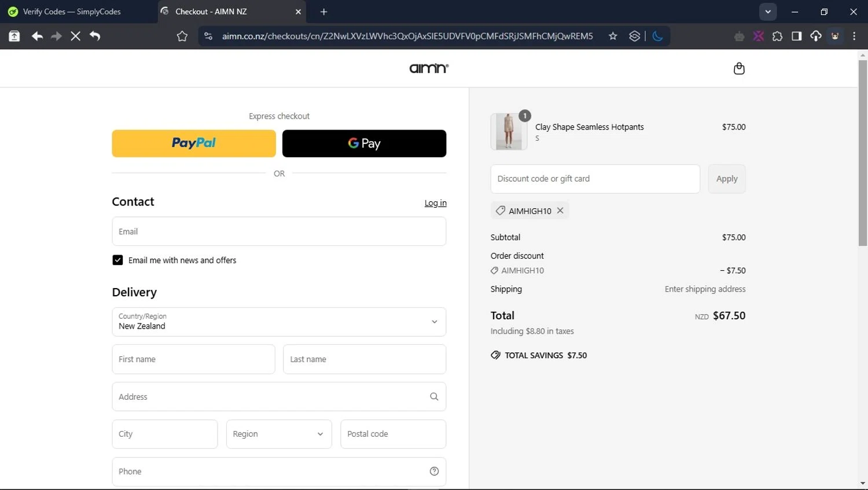The image size is (868, 490).
Task: Click Discount code or gift card field
Action: pos(595,179)
